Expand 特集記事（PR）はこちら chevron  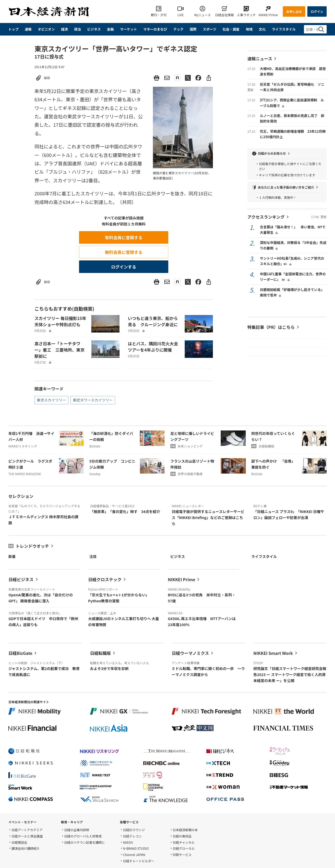pos(298,327)
